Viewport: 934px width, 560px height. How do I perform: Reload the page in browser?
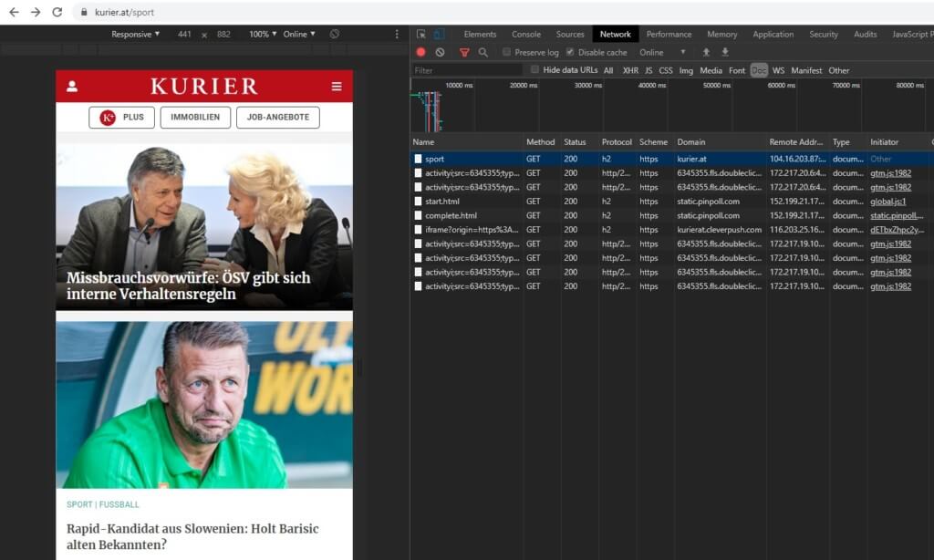point(57,12)
